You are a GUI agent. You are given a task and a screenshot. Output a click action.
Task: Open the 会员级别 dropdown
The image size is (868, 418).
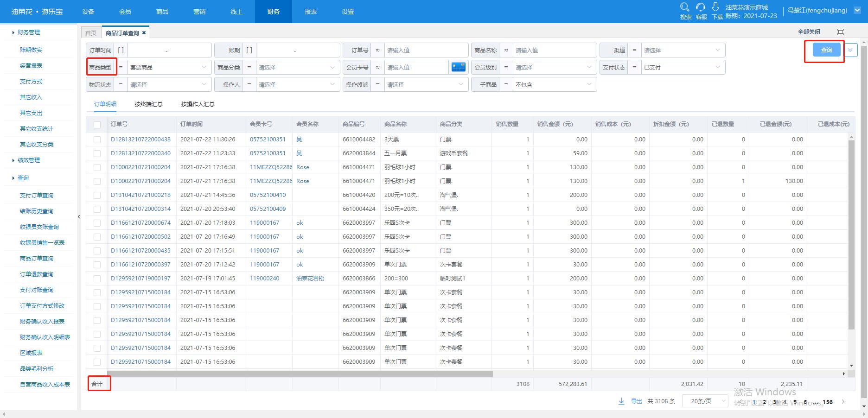555,67
